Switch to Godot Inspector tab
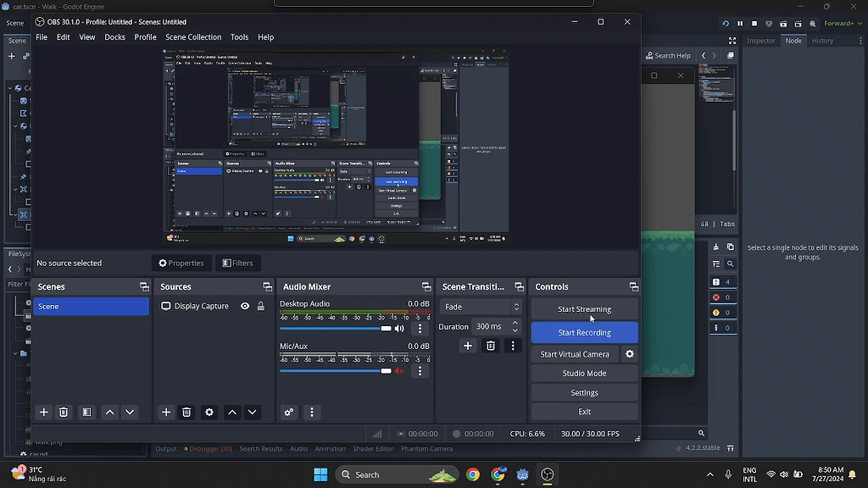Viewport: 868px width, 488px height. [x=761, y=41]
